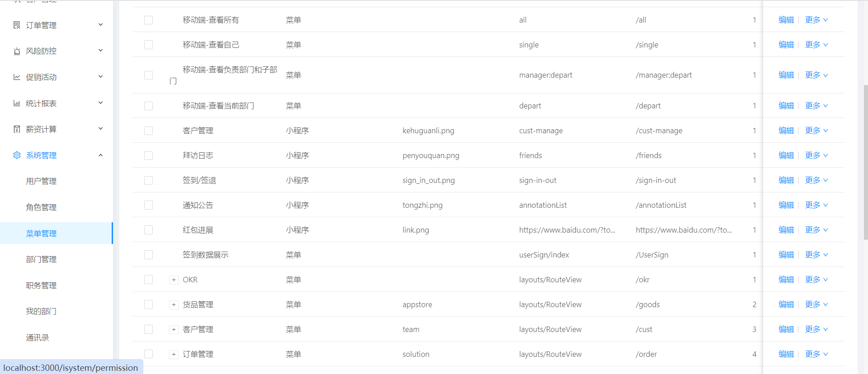Click the kehuguanli.png icon cell

(428, 131)
